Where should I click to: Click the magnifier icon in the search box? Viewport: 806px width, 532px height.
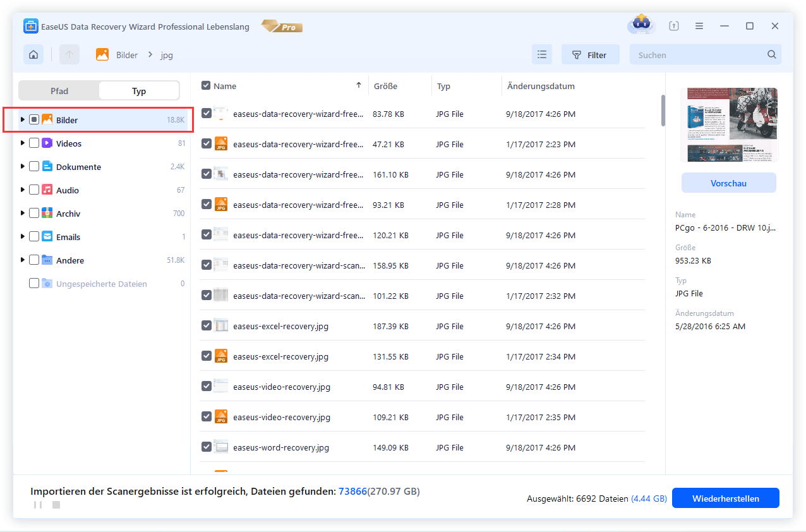click(x=772, y=55)
